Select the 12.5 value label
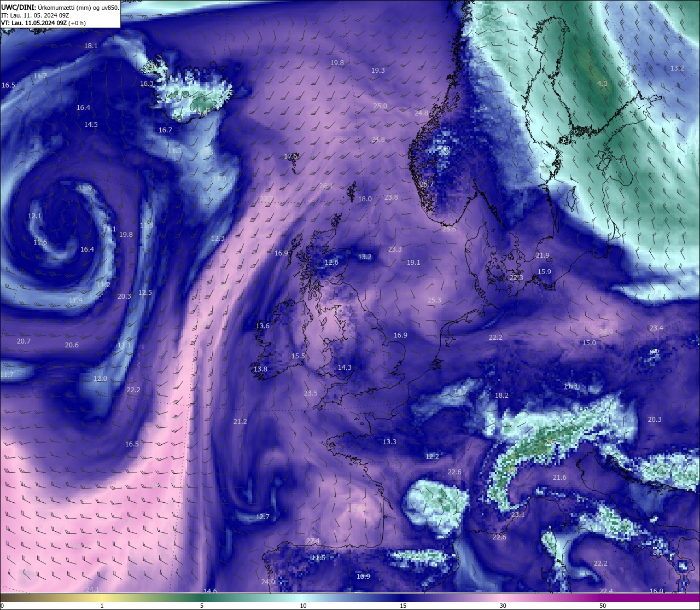 (145, 293)
